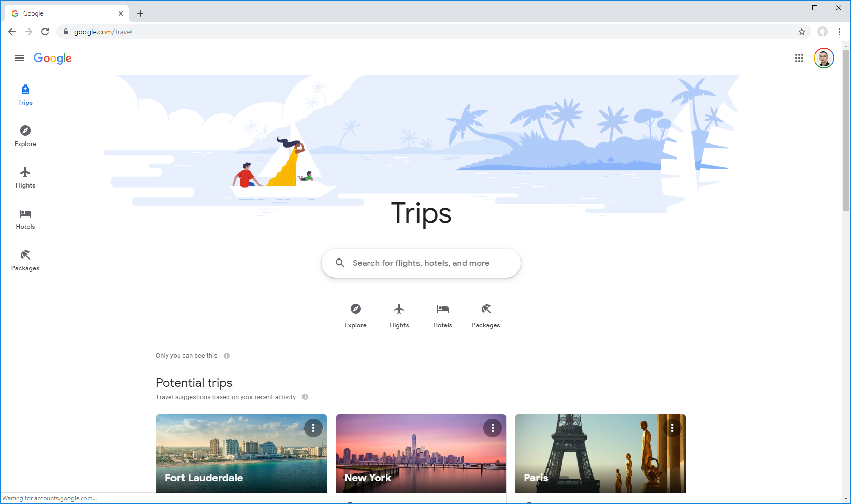Screen dimensions: 851x504
Task: Bookmark the page via the star icon
Action: click(x=802, y=32)
